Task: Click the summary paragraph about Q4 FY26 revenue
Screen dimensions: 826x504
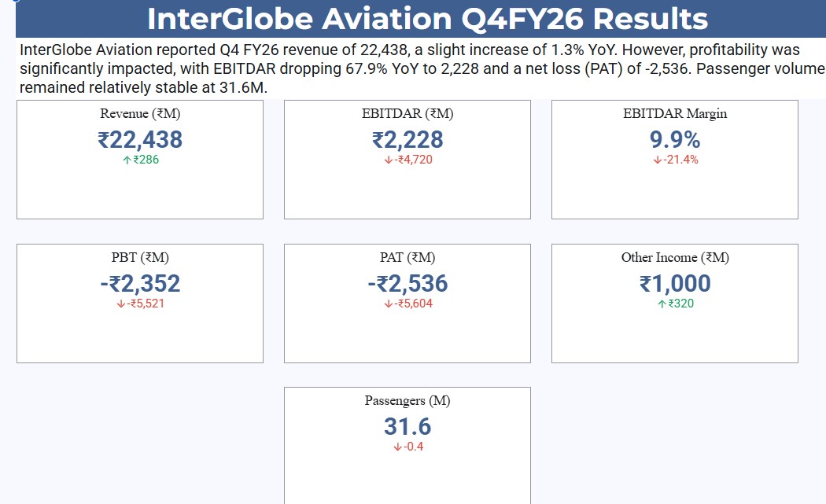Action: (422, 68)
